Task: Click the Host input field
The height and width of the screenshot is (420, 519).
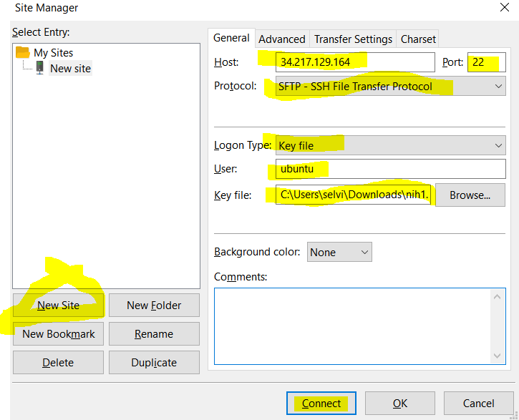Action: [355, 62]
